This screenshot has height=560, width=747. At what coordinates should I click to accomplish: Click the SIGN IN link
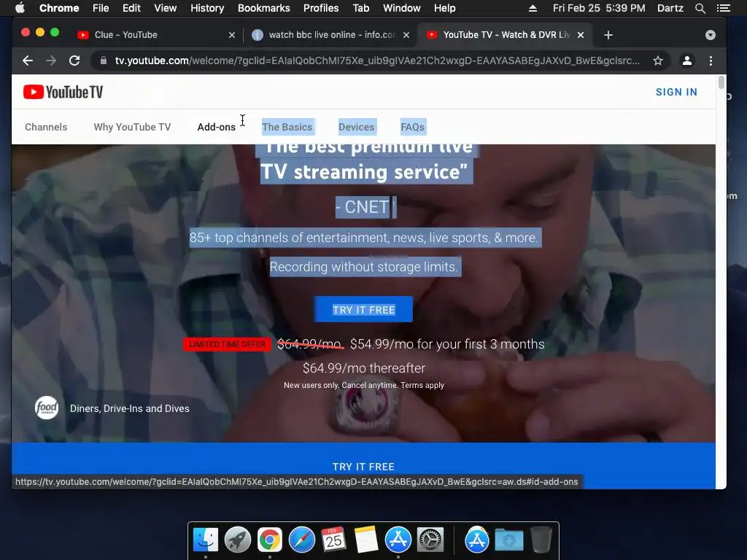click(x=676, y=92)
